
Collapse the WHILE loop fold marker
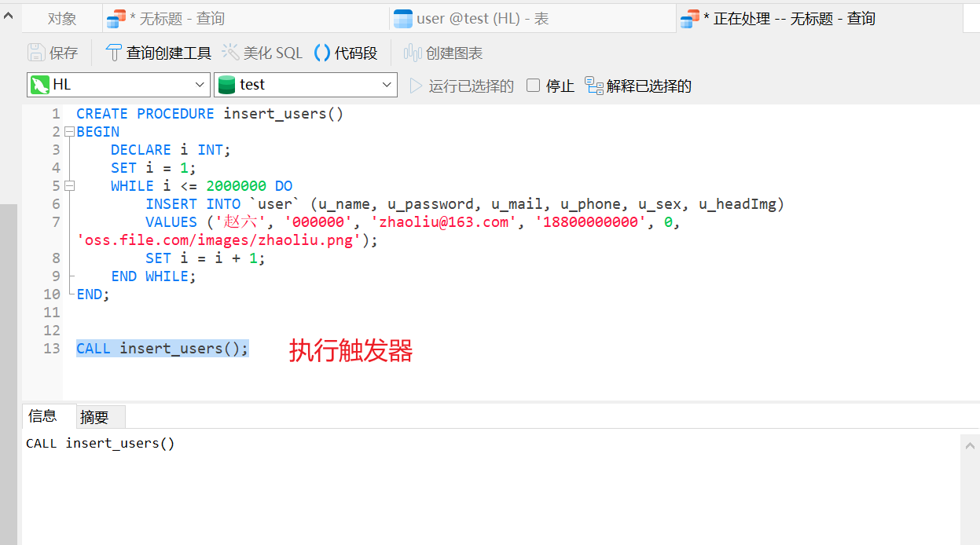tap(69, 186)
